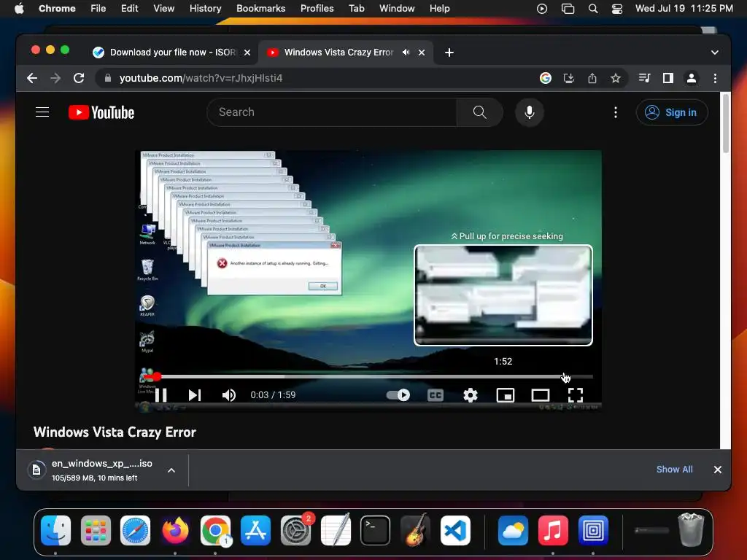Close the downloads bar
747x560 pixels.
click(718, 470)
